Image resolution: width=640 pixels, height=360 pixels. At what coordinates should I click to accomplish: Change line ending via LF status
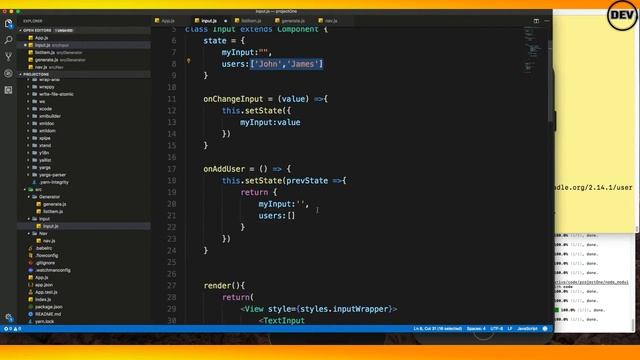click(509, 329)
